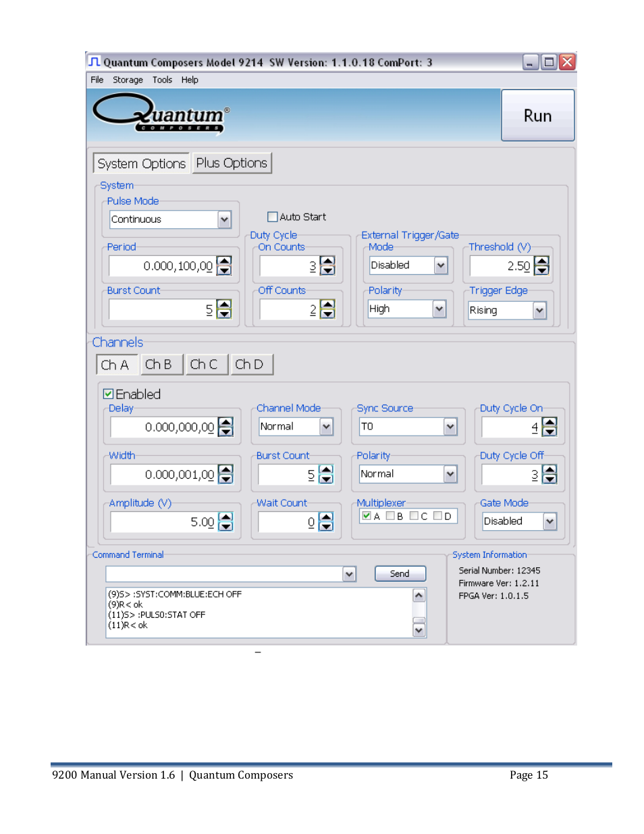The height and width of the screenshot is (834, 644).
Task: Click the Quantum Composers logo
Action: (161, 113)
